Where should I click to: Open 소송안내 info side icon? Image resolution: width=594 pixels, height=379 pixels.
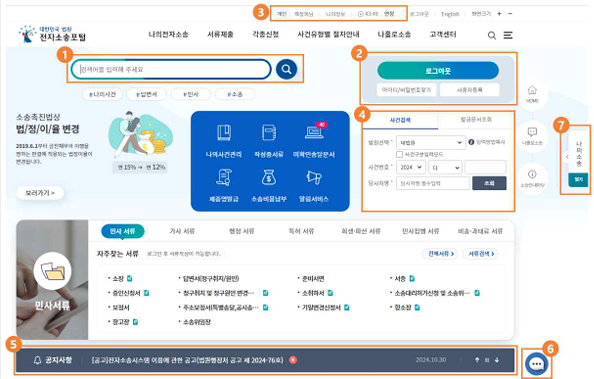click(x=532, y=174)
